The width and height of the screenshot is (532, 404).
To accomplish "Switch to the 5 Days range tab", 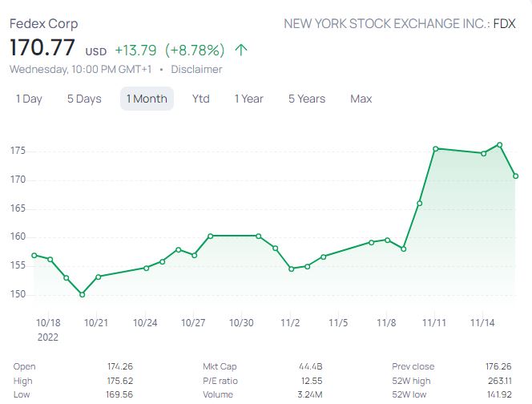I will tap(84, 99).
